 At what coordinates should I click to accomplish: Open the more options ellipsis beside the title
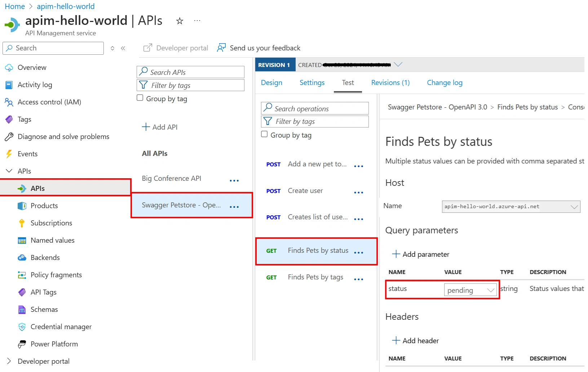tap(197, 21)
